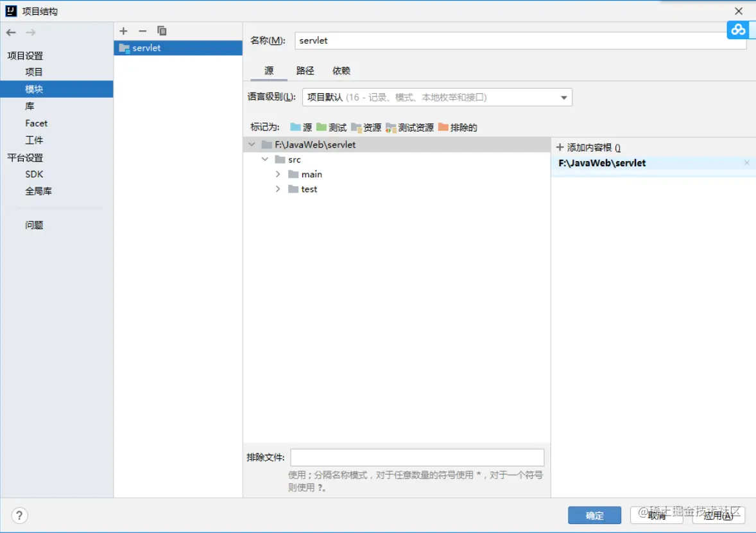
Task: Open 问题 in the sidebar
Action: 34,225
